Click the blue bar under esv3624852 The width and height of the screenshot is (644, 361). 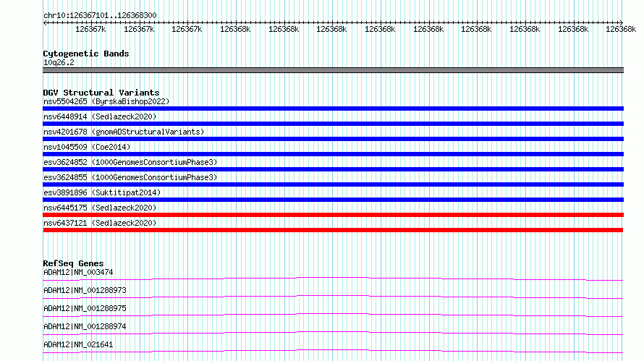point(333,169)
